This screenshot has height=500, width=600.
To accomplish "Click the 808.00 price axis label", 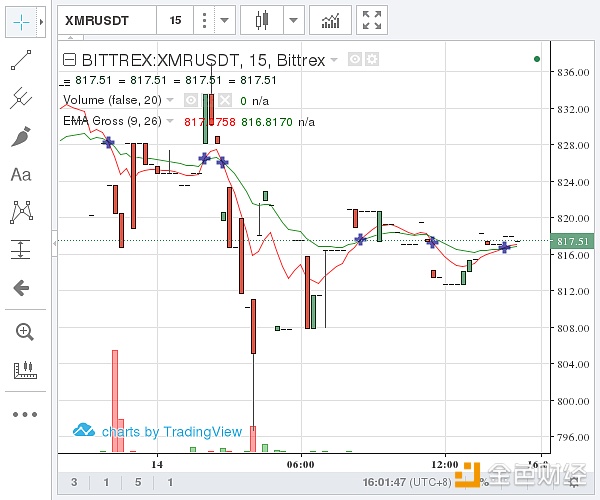I will pos(573,328).
